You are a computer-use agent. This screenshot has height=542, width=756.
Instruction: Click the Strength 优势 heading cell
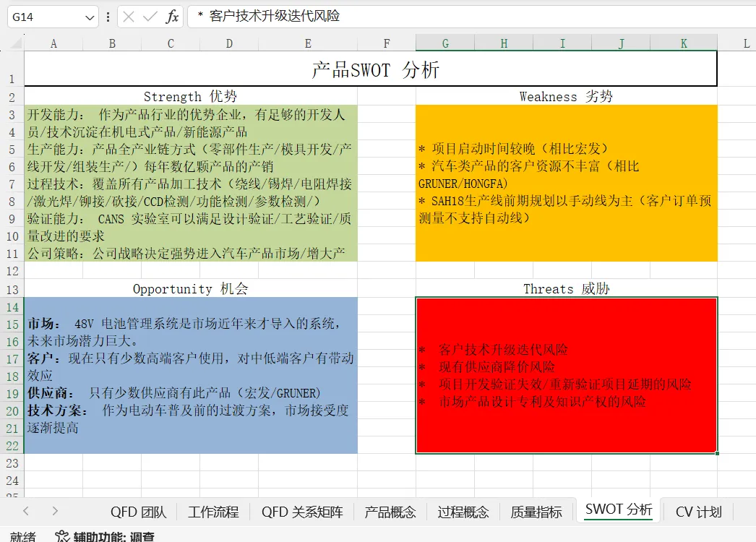click(x=191, y=96)
